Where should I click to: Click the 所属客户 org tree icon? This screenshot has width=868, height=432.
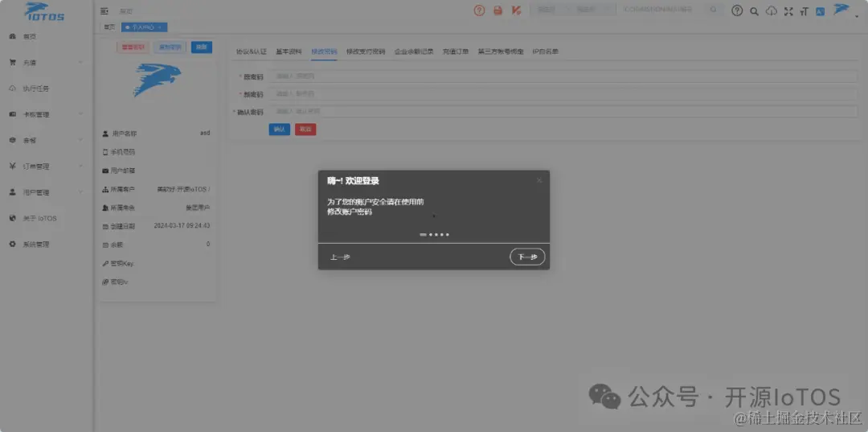(105, 189)
